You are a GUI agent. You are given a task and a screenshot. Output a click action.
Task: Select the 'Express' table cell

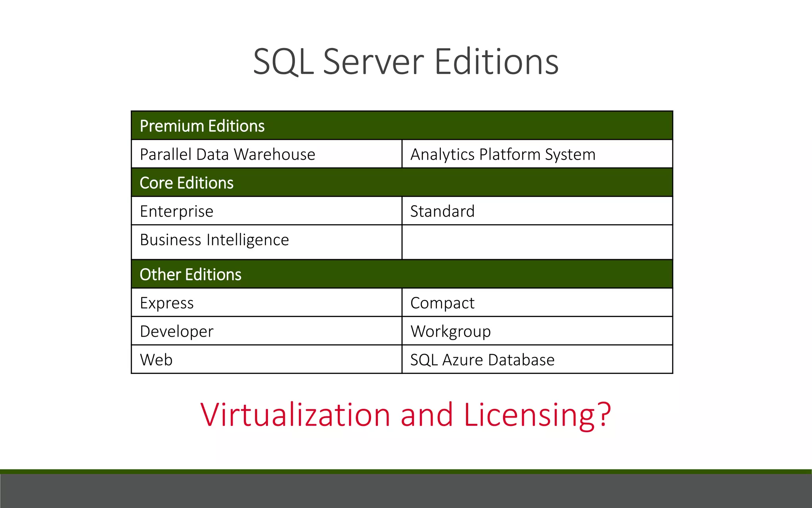(x=266, y=302)
